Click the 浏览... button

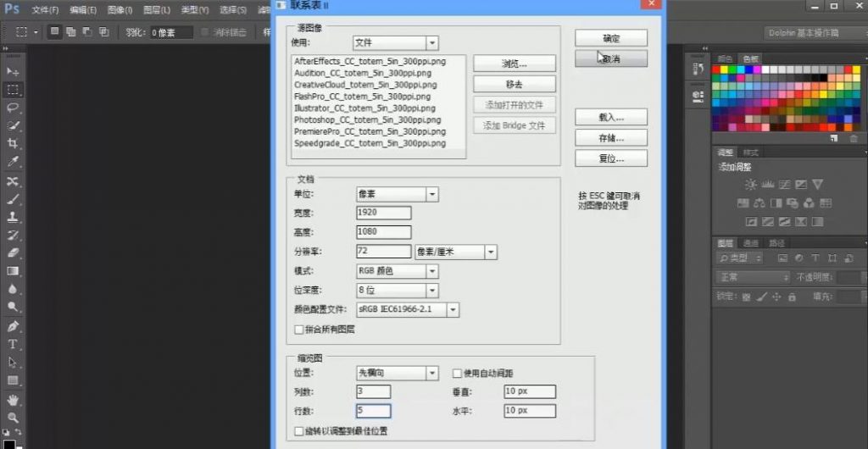tap(515, 64)
